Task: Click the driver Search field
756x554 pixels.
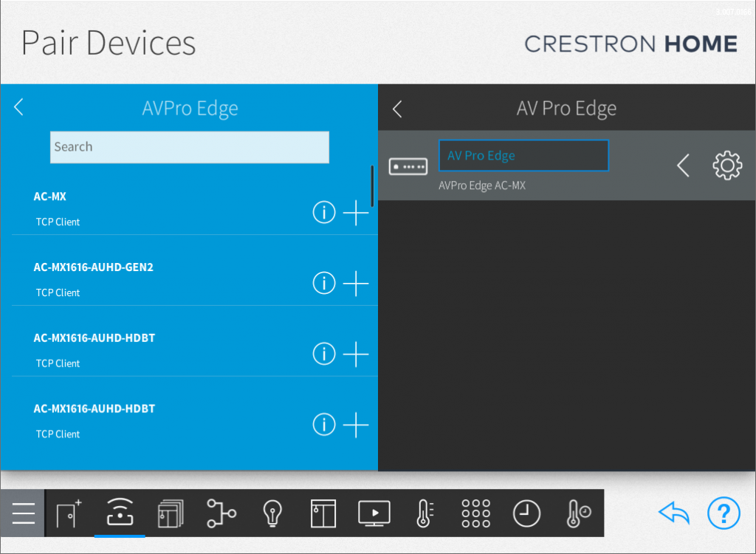Action: (190, 147)
